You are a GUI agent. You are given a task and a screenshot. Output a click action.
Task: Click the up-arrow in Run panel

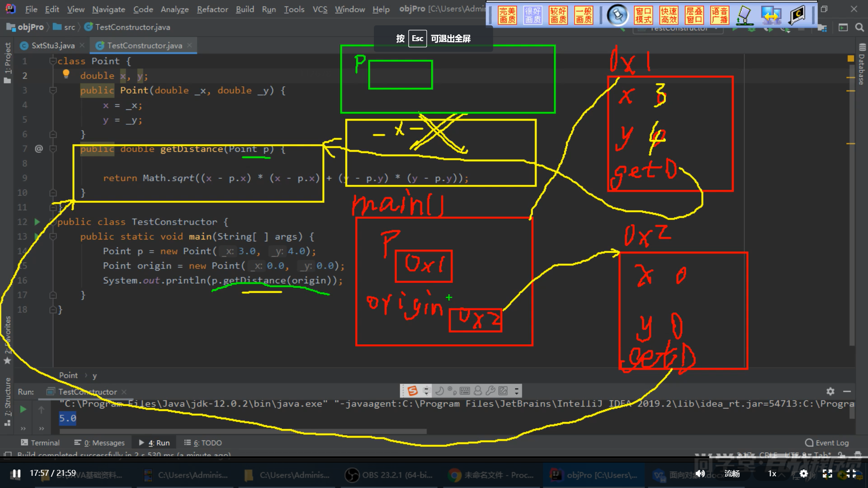coord(41,409)
